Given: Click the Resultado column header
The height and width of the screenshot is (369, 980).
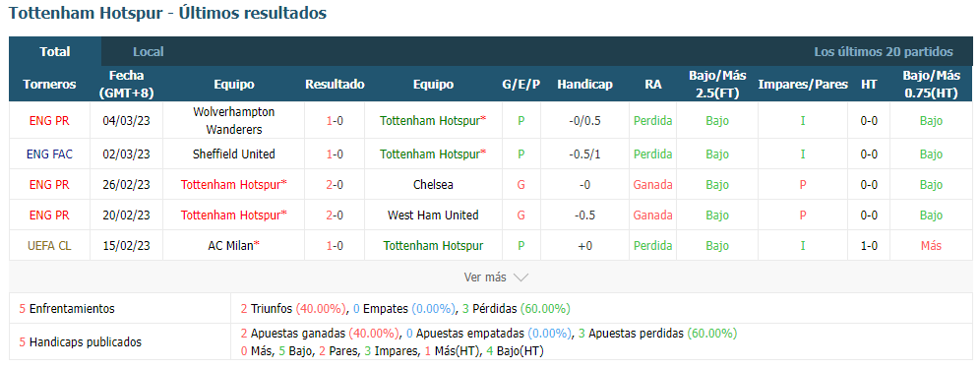Looking at the screenshot, I should point(335,85).
